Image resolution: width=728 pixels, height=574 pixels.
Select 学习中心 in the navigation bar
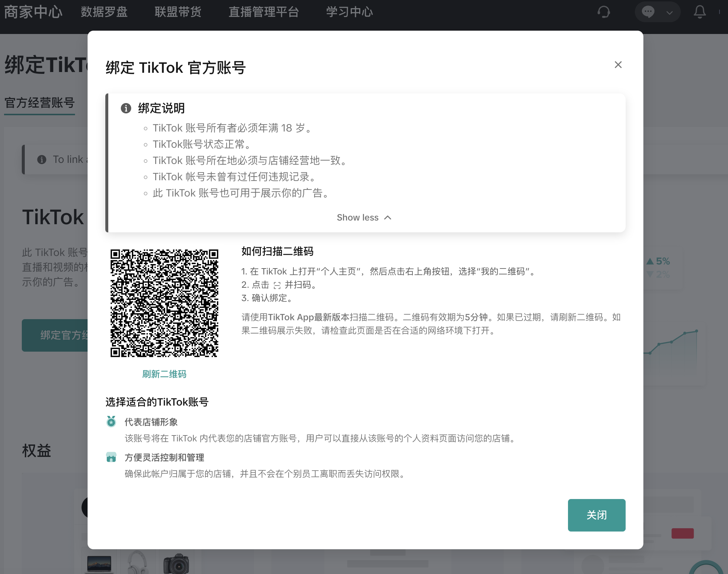[x=349, y=12]
